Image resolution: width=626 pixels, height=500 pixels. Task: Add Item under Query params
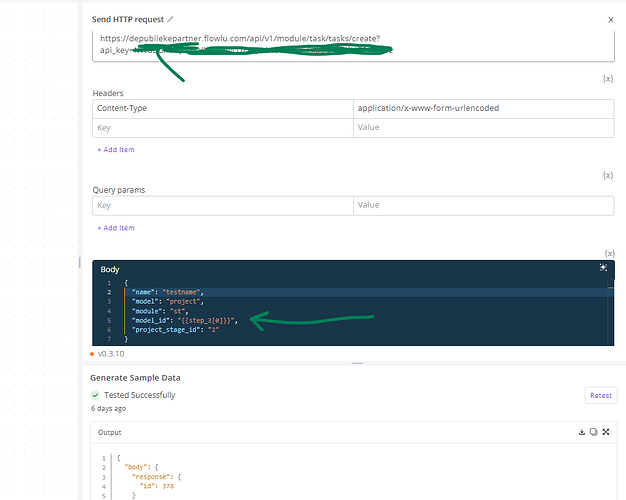click(x=116, y=228)
